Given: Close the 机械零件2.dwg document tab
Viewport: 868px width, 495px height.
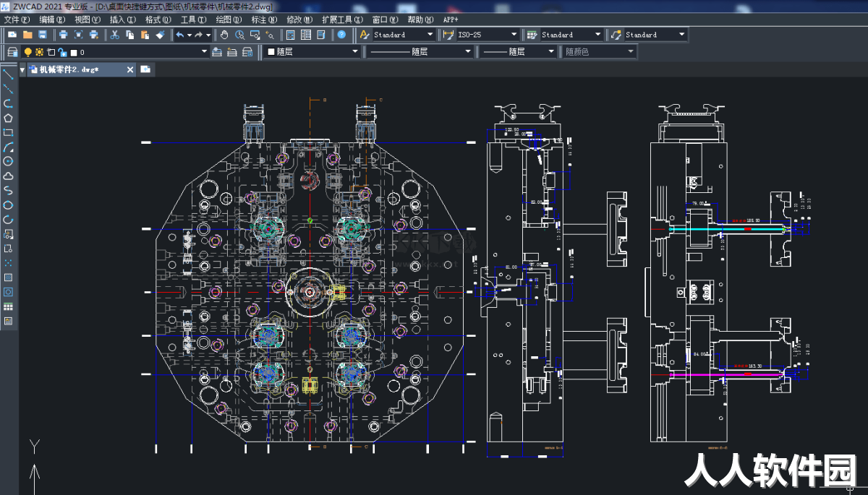Looking at the screenshot, I should 131,69.
